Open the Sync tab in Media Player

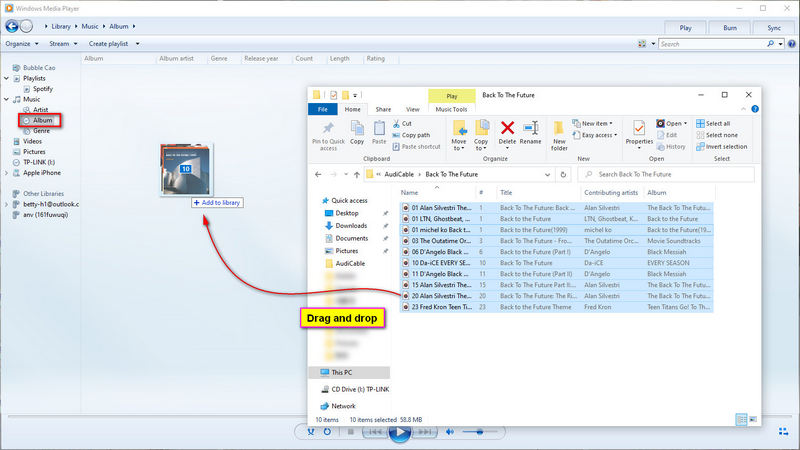click(x=773, y=28)
